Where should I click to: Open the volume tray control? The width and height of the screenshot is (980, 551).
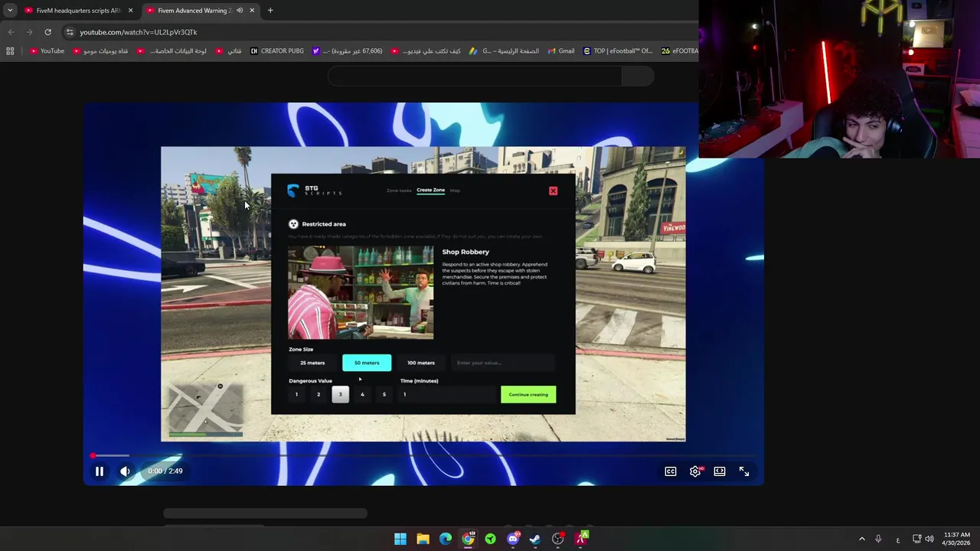(x=929, y=539)
